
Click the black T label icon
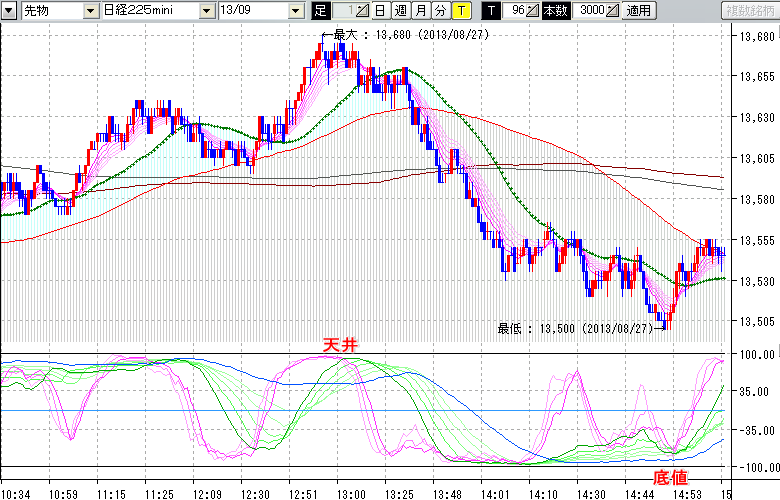click(490, 11)
